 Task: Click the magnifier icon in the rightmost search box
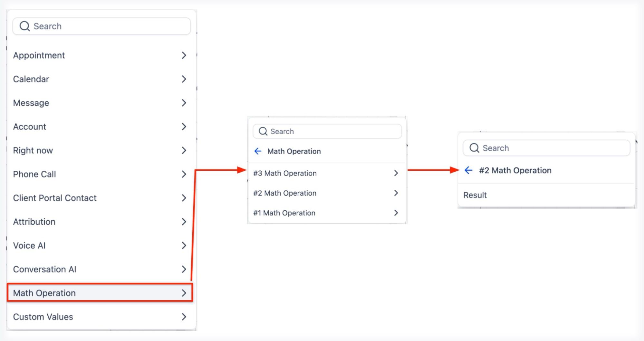(x=474, y=148)
